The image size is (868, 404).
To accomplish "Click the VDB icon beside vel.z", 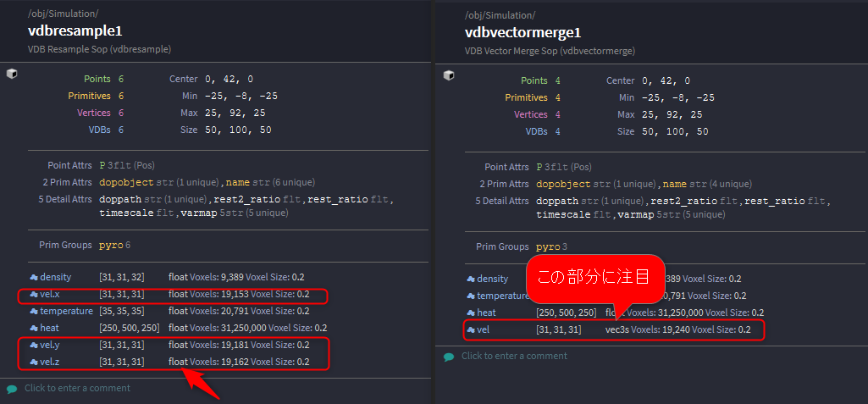I will (33, 362).
